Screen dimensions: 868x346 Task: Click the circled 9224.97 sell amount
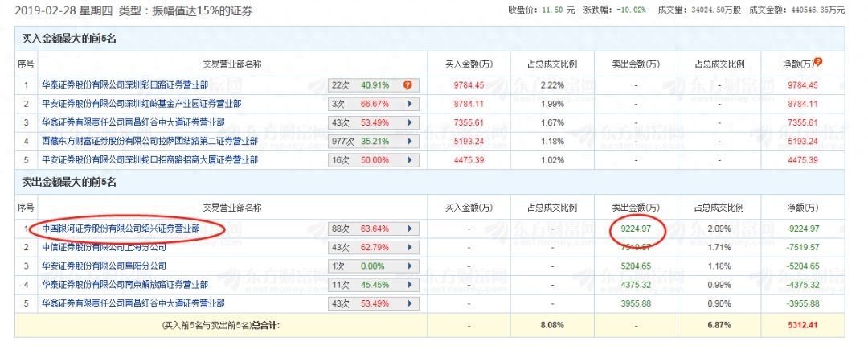[x=636, y=229]
